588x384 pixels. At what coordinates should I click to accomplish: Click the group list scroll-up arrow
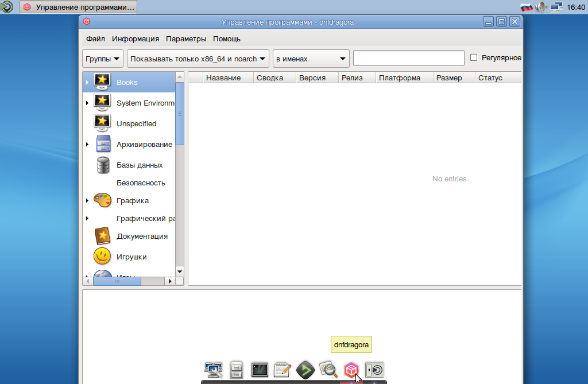[180, 77]
